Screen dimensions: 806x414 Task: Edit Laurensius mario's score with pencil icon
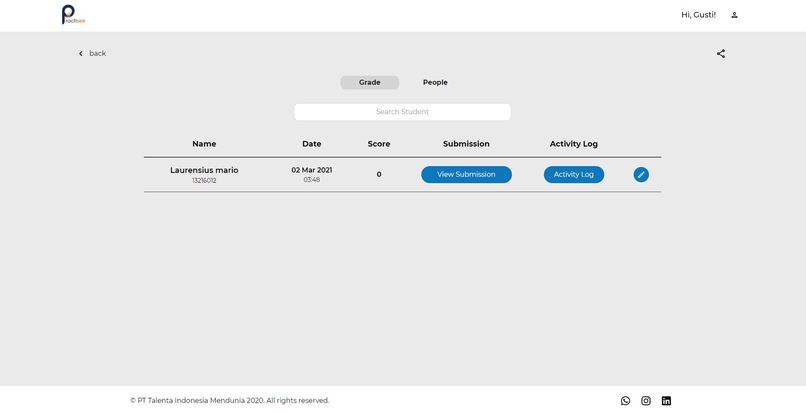[x=641, y=174]
